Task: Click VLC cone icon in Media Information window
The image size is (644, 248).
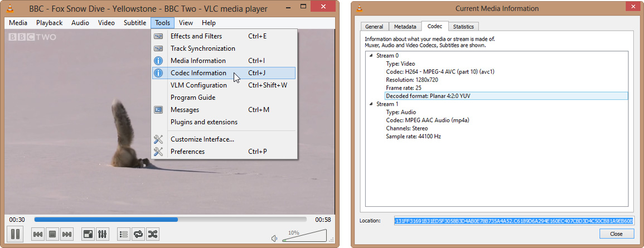Action: [360, 8]
